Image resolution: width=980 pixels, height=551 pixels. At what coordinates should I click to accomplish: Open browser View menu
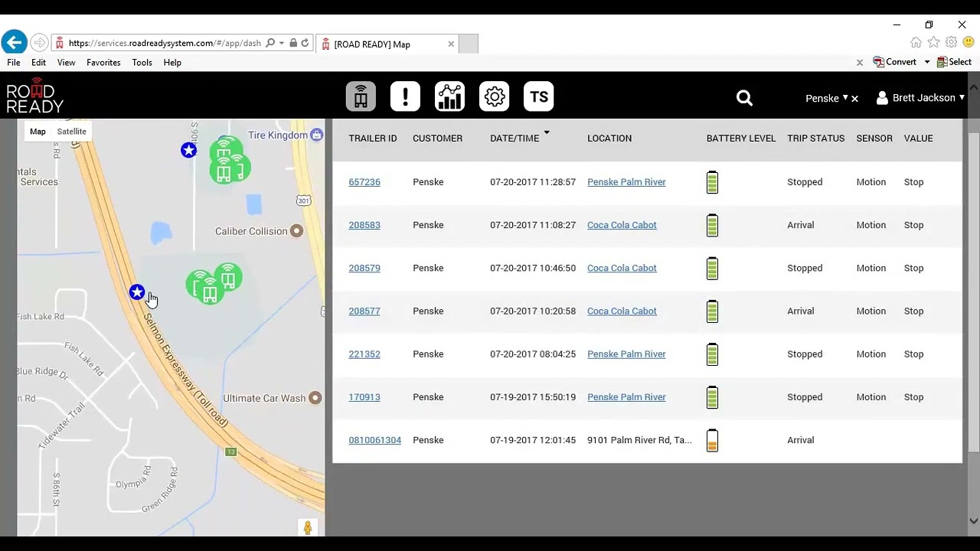66,63
